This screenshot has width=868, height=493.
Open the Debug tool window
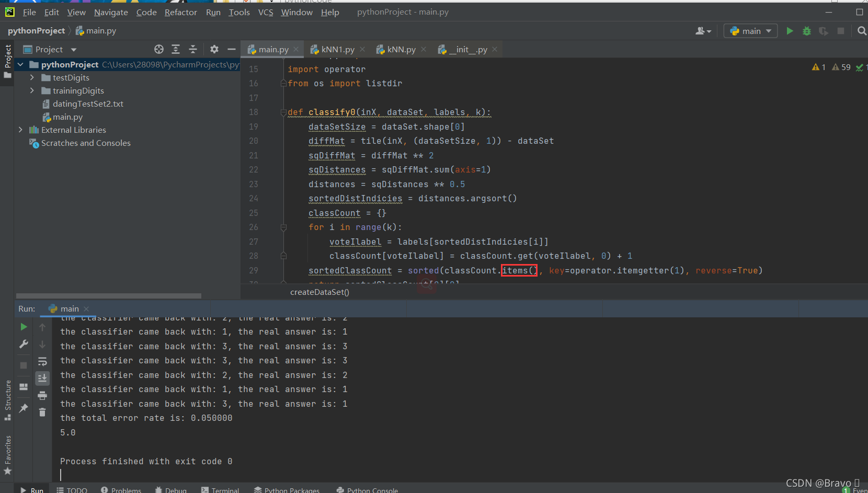pos(170,490)
